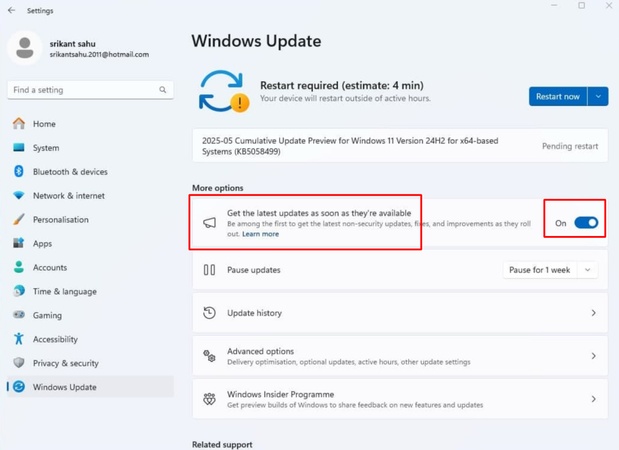
Task: Click the Time & language globe icon
Action: pyautogui.click(x=19, y=291)
